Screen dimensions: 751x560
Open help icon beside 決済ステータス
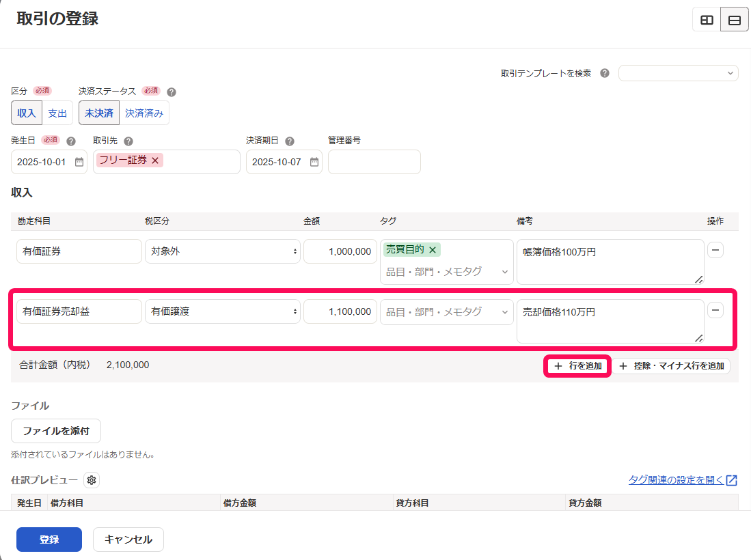coord(172,92)
